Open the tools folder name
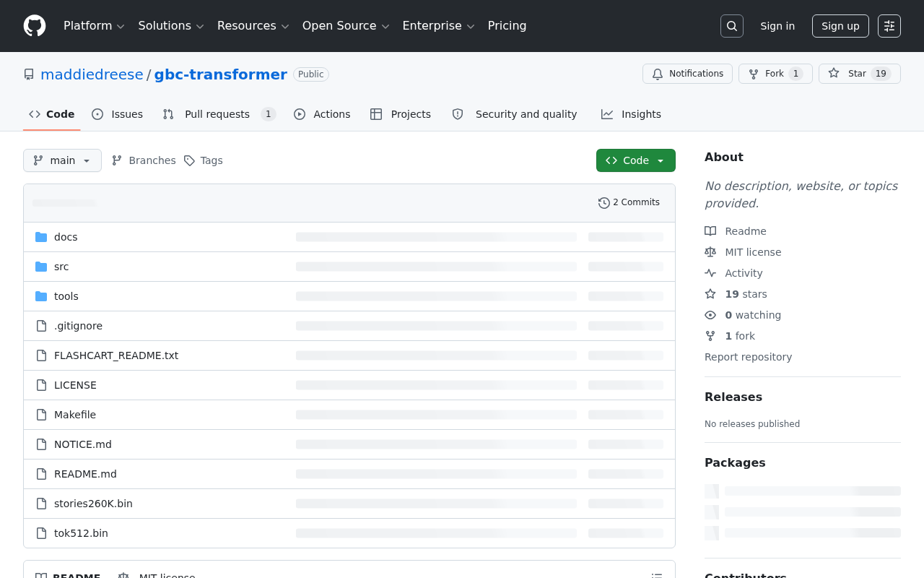Viewport: 924px width, 578px height. pyautogui.click(x=66, y=296)
